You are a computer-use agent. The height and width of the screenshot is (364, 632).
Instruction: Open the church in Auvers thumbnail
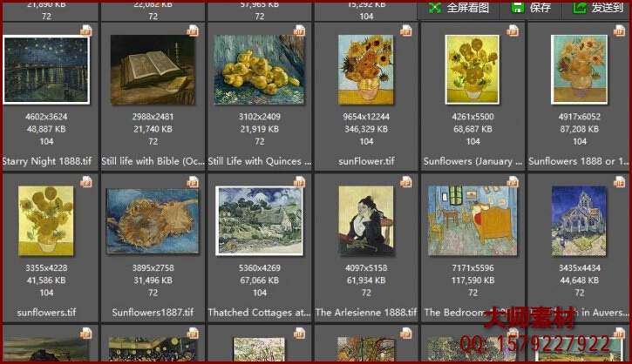point(579,220)
